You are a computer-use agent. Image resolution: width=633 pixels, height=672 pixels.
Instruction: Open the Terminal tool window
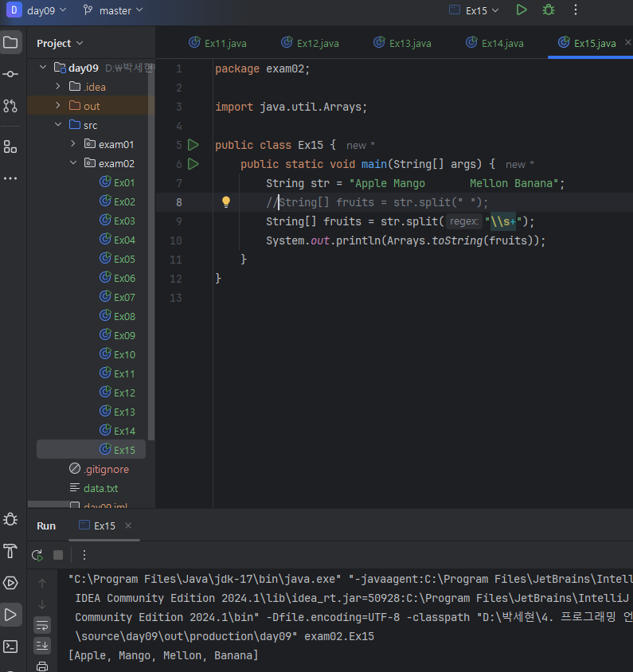[10, 646]
